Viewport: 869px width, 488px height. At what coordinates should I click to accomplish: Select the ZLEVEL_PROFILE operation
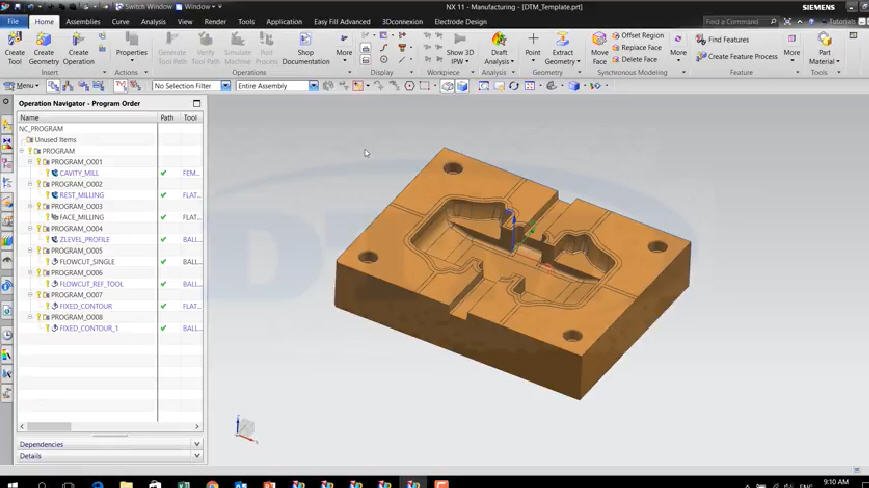click(x=84, y=239)
